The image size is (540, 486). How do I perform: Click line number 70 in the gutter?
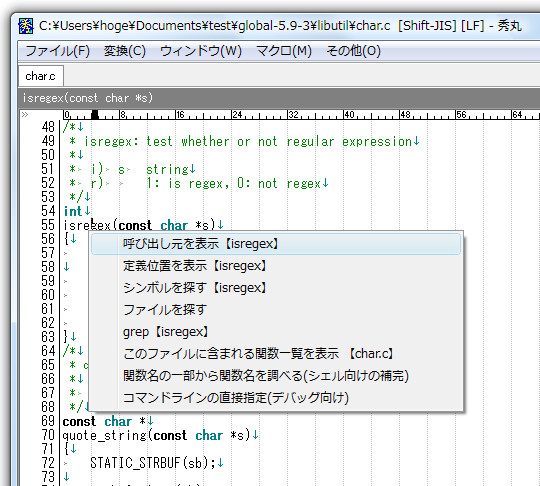pos(48,435)
